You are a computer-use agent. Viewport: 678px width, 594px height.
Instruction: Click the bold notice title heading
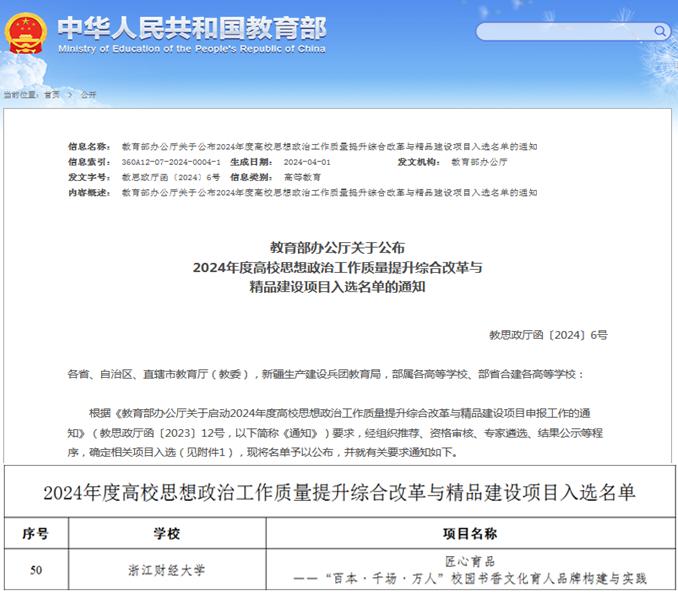click(x=338, y=266)
